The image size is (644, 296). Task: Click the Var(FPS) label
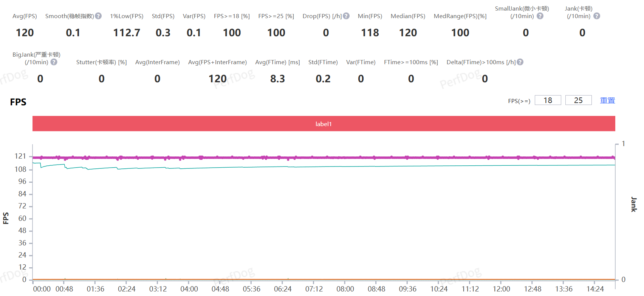pyautogui.click(x=194, y=16)
